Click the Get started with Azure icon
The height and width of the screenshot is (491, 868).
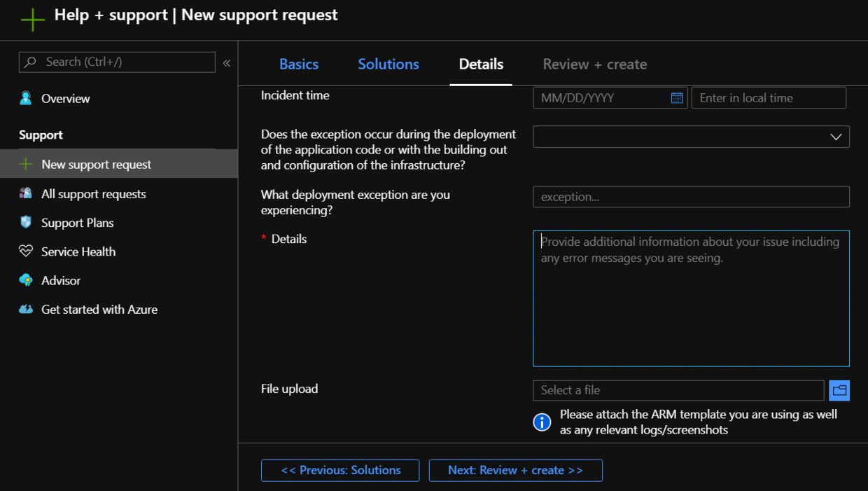pyautogui.click(x=26, y=309)
